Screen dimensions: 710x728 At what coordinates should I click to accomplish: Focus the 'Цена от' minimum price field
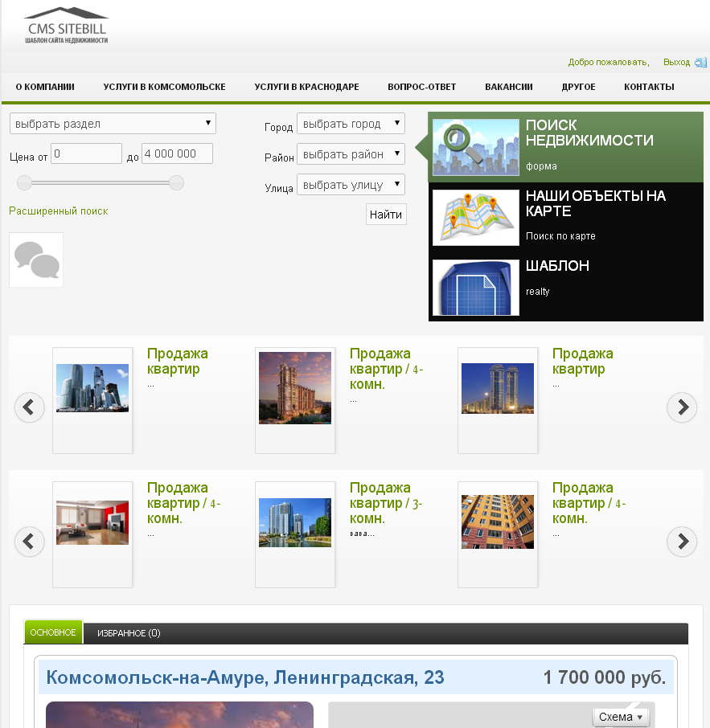click(x=86, y=153)
